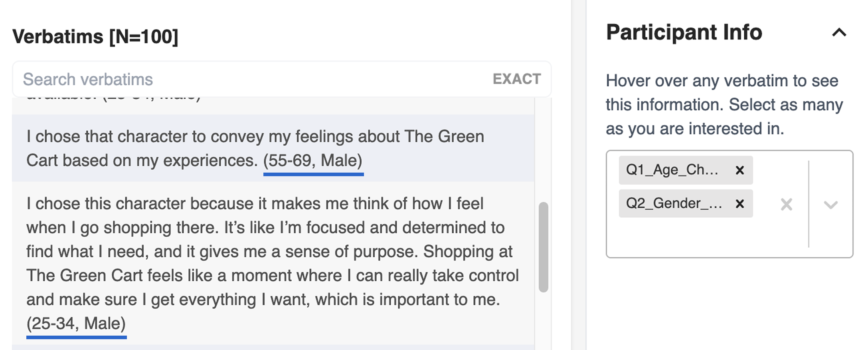Collapse the Participant Info panel

click(839, 32)
